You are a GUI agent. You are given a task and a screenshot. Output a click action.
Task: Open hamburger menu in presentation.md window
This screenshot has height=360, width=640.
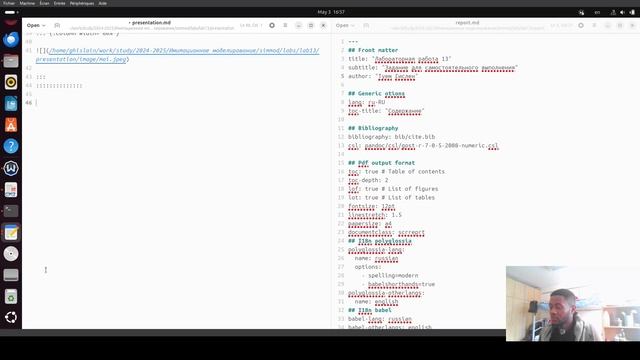(285, 25)
